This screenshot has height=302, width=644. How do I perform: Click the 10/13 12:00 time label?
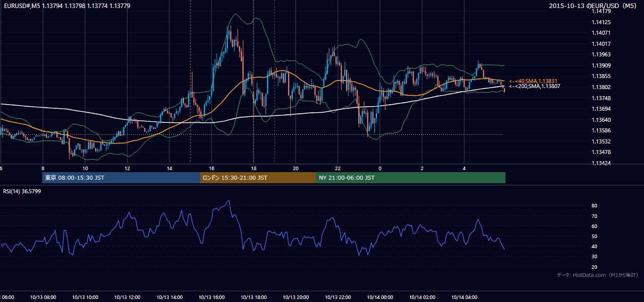[127, 297]
